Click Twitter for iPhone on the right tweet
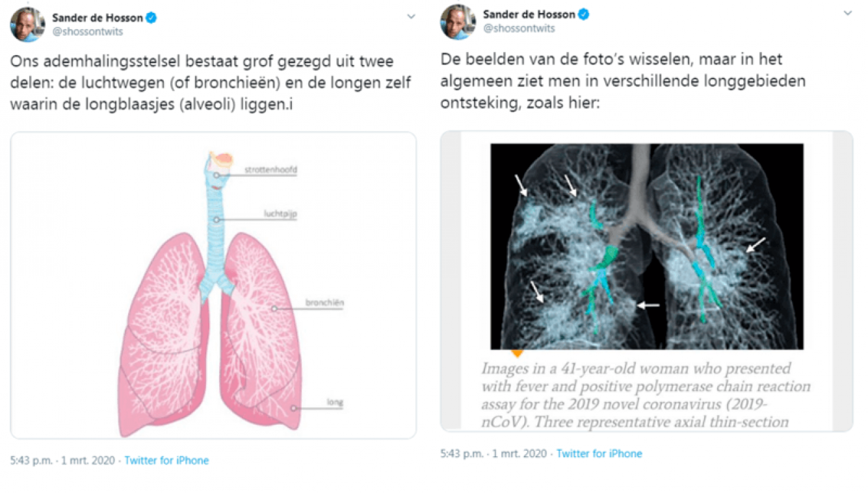Viewport: 868px width, 493px height. point(599,453)
